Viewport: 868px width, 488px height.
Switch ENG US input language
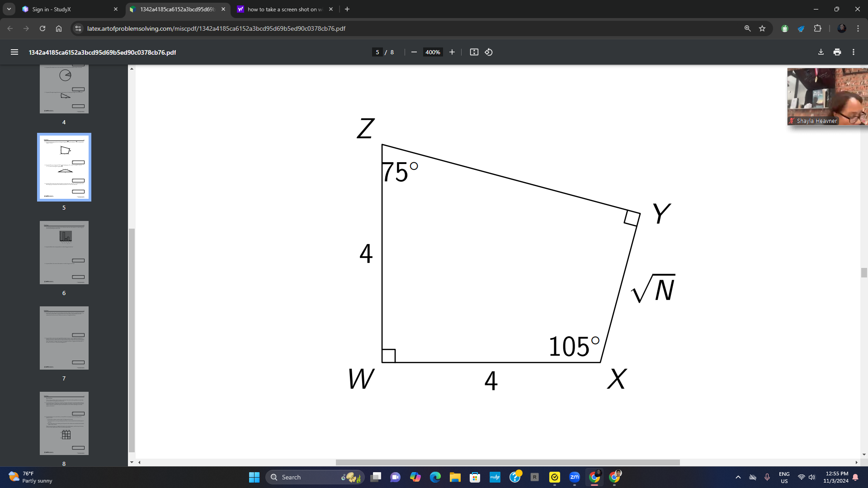[784, 477]
